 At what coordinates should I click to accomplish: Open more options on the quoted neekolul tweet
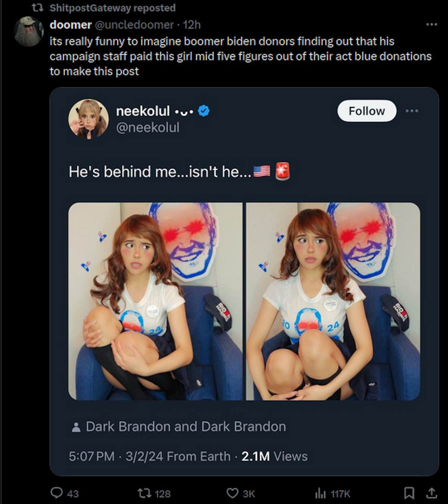point(412,111)
